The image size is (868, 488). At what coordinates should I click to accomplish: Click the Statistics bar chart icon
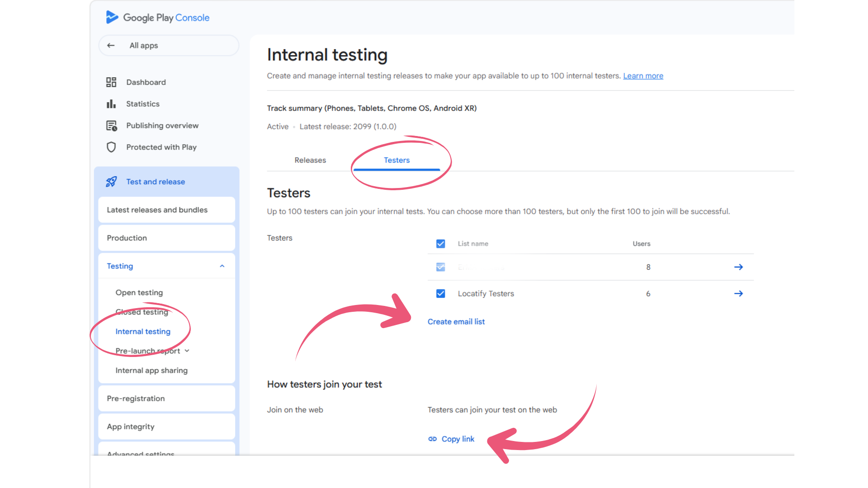click(111, 104)
